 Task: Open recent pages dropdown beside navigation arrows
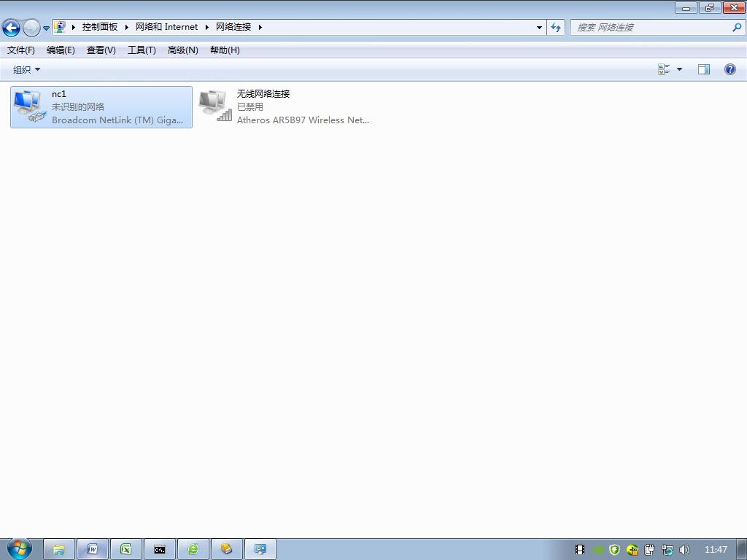tap(46, 28)
